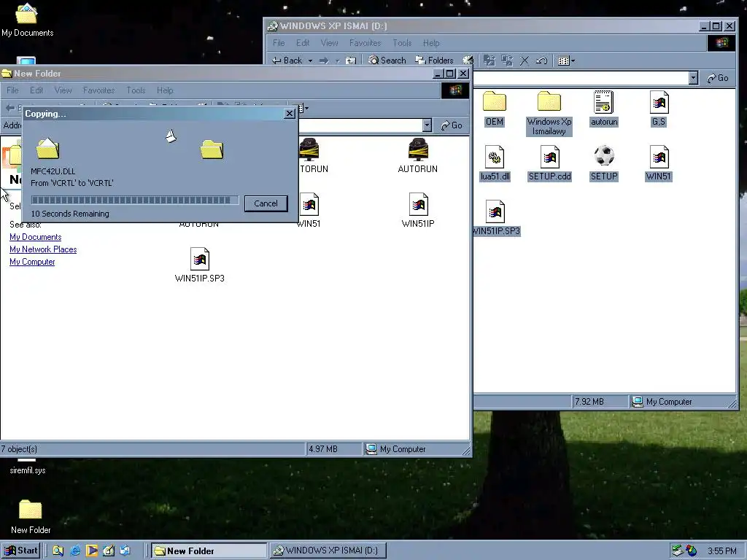Select the G,S file in D: window
747x560 pixels.
pyautogui.click(x=659, y=109)
